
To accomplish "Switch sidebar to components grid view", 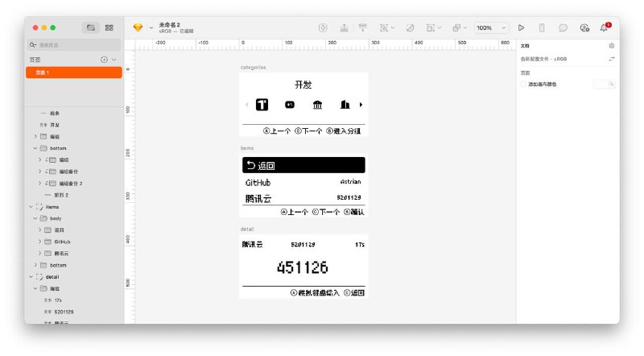I will click(x=109, y=27).
